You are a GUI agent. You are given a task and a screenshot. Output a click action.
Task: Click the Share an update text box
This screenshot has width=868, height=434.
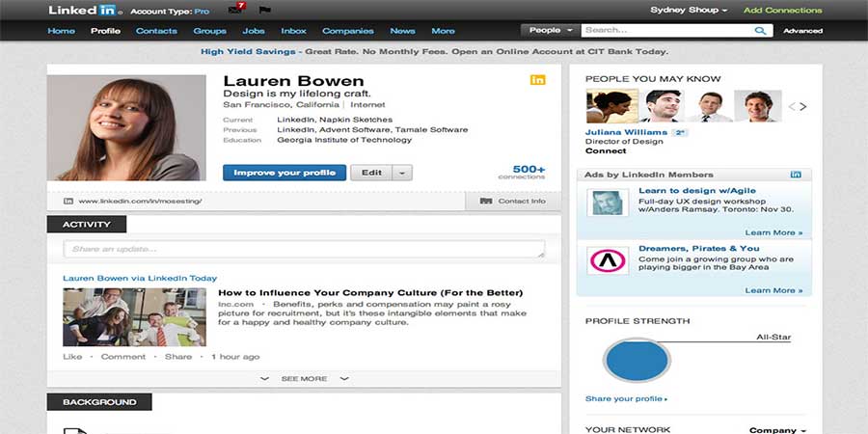[304, 249]
